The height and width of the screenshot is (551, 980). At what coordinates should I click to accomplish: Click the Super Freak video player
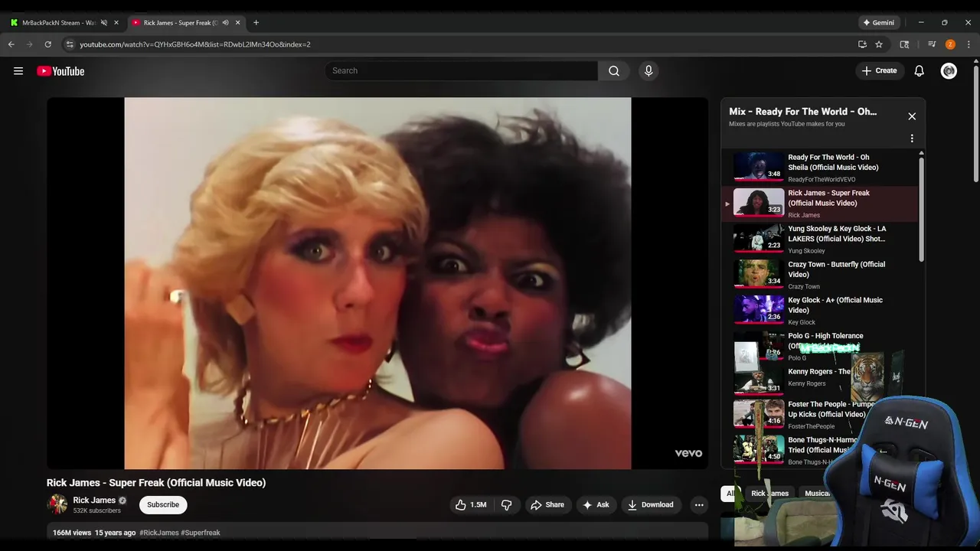(377, 283)
